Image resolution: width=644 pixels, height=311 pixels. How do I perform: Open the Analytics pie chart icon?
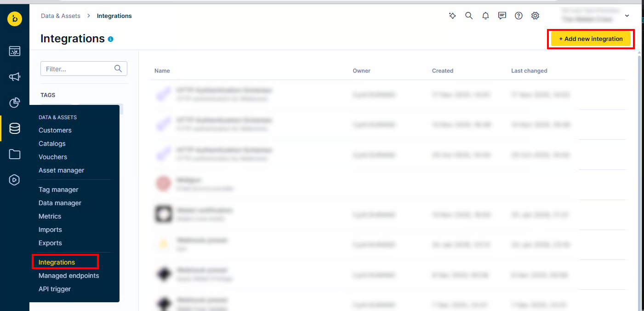pos(14,103)
